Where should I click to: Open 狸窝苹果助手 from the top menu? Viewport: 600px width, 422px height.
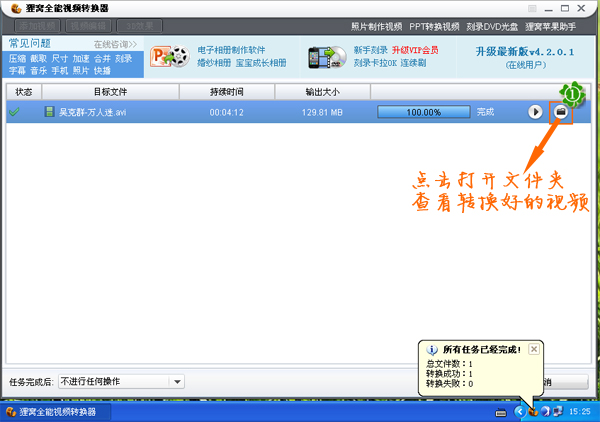click(551, 27)
